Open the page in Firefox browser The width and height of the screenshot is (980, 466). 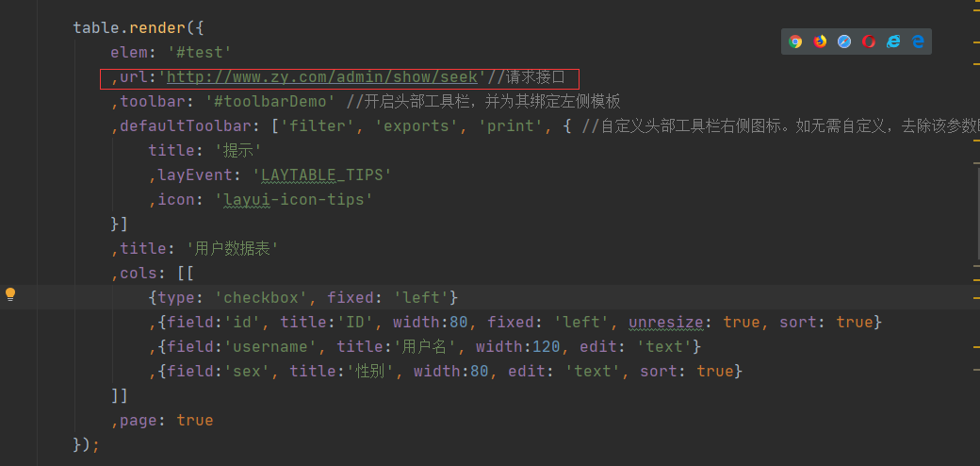click(820, 42)
